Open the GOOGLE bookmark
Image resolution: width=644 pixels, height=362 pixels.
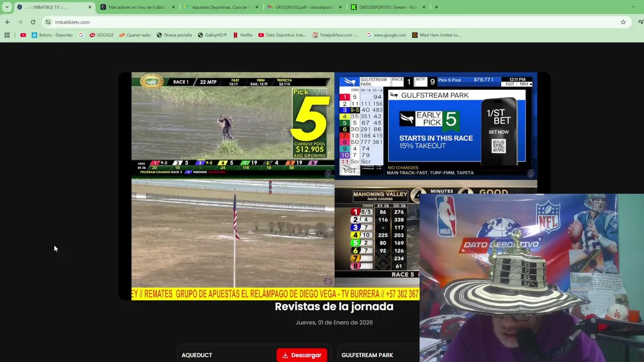(x=102, y=35)
